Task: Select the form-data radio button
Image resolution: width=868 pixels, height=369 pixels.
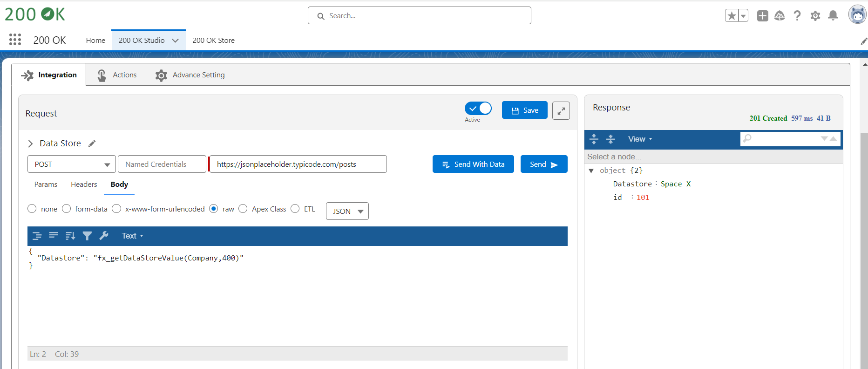Action: coord(67,209)
